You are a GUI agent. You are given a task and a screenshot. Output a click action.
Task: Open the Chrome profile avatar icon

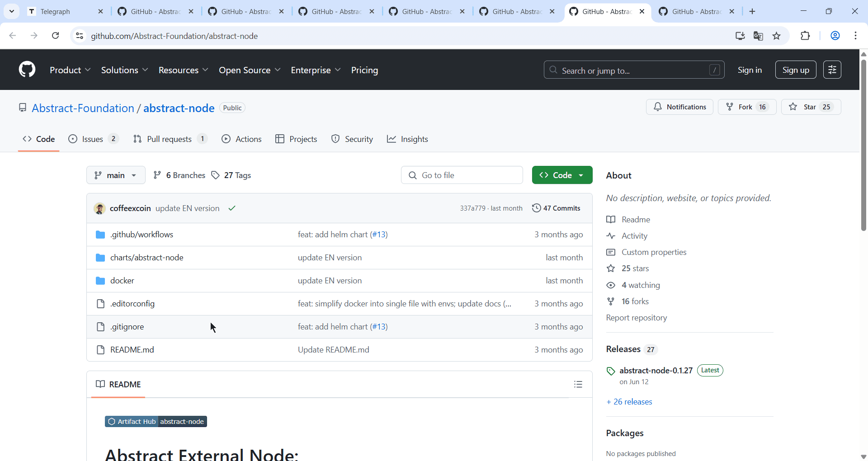pos(835,36)
